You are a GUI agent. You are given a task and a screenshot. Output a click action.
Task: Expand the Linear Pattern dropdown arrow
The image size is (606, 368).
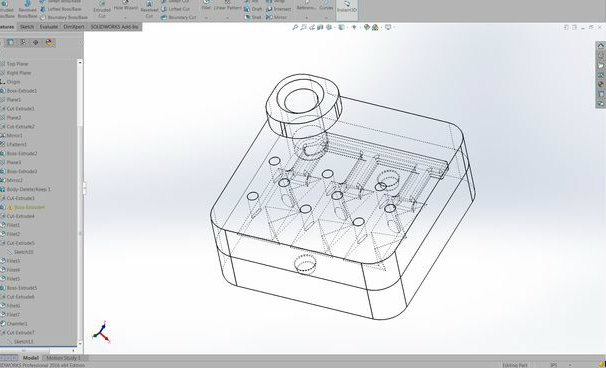tap(228, 18)
